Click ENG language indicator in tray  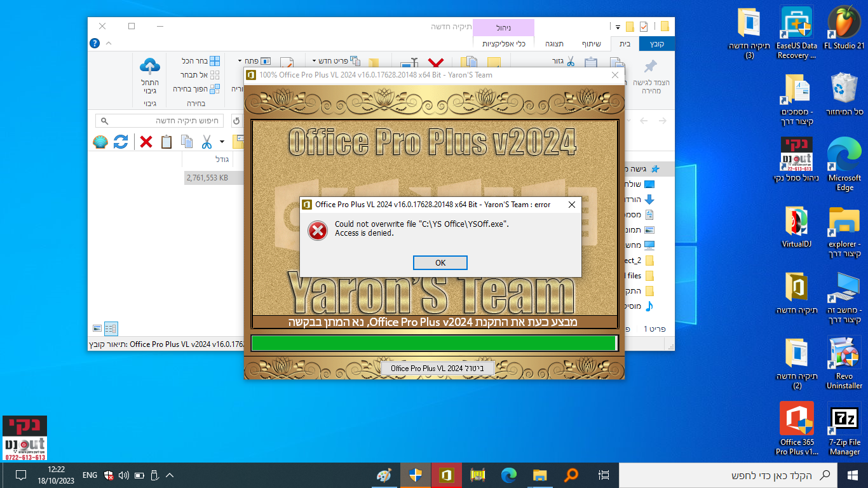click(90, 475)
